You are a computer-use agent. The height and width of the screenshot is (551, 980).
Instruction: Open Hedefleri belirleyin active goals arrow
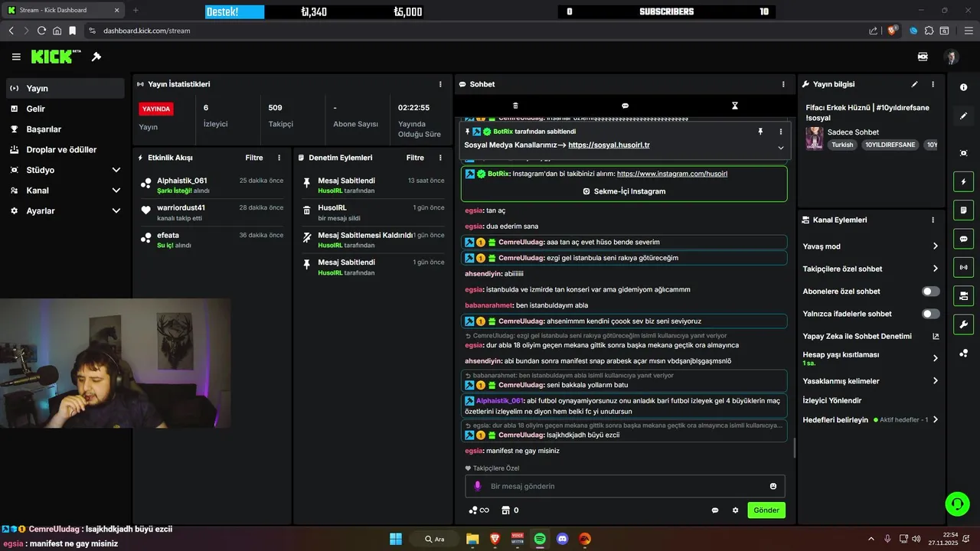click(936, 419)
